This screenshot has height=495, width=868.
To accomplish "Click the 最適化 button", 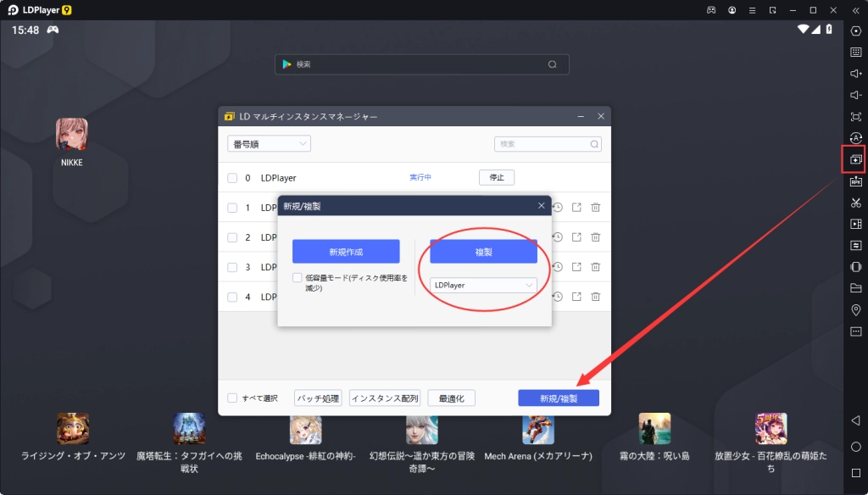I will (x=451, y=398).
